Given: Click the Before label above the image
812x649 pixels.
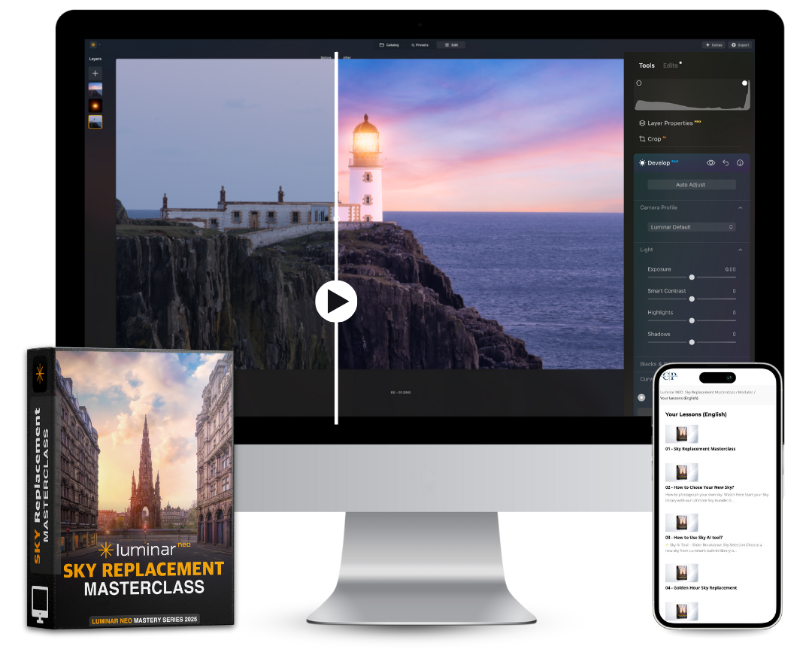Looking at the screenshot, I should point(326,57).
